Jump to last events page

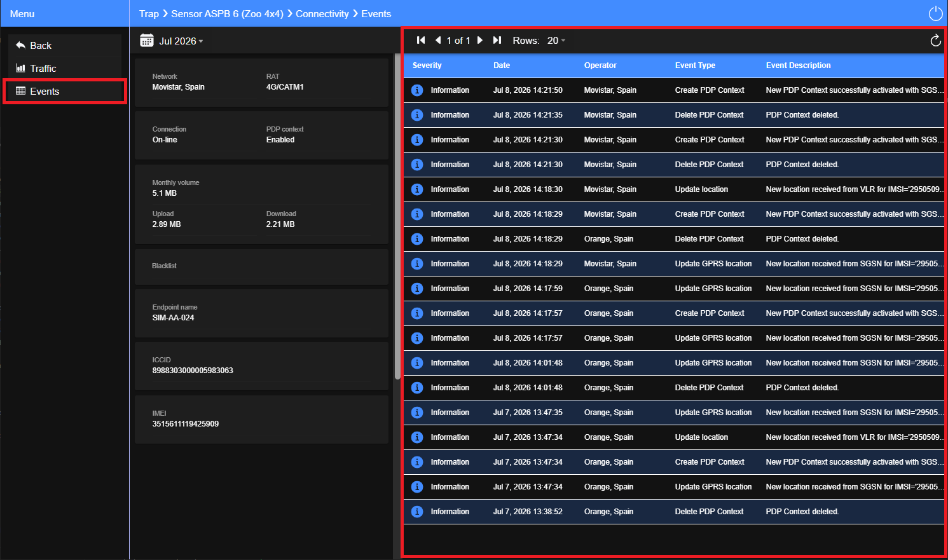pyautogui.click(x=497, y=40)
